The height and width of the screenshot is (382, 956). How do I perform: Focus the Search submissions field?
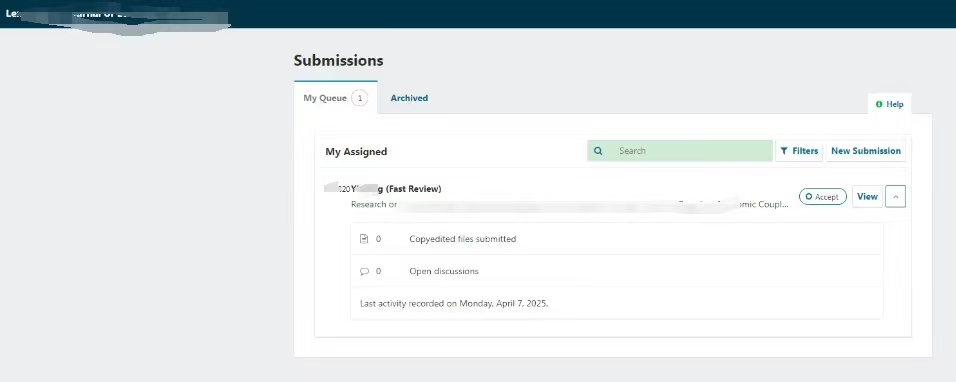(680, 151)
